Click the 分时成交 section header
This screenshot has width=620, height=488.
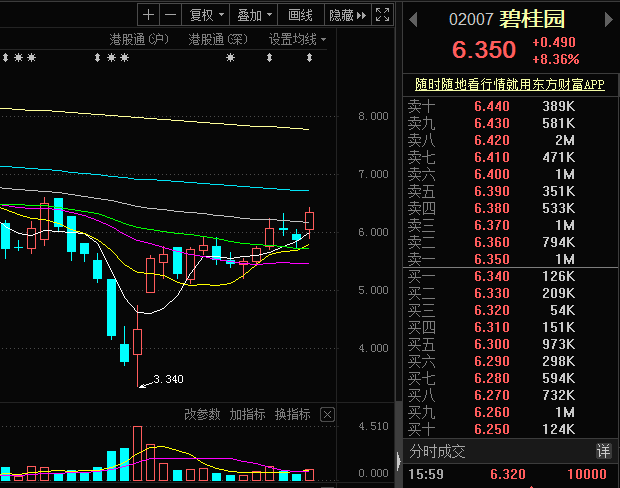click(x=437, y=451)
